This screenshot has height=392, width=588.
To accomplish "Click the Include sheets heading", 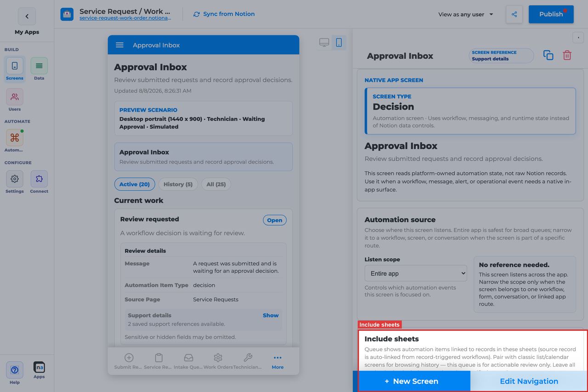I will (x=392, y=339).
